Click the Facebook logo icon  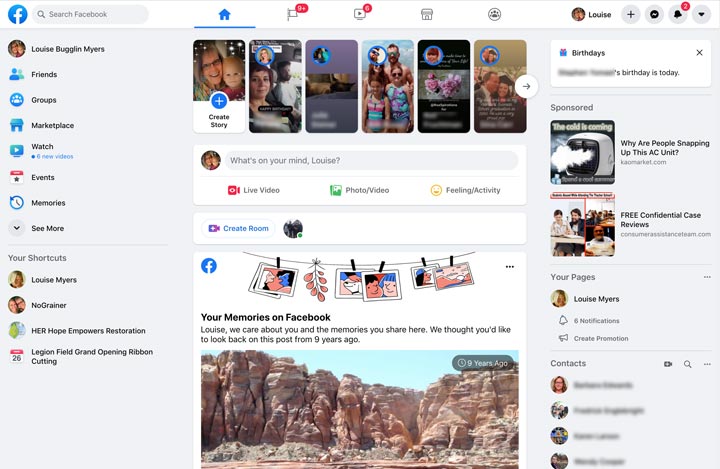tap(17, 14)
